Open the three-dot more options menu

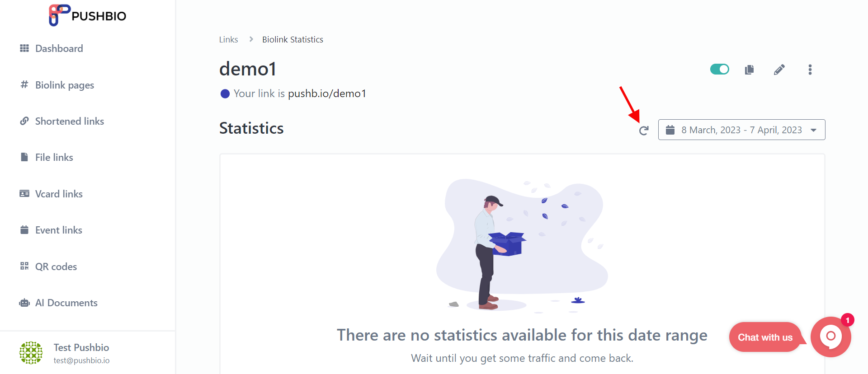point(810,70)
